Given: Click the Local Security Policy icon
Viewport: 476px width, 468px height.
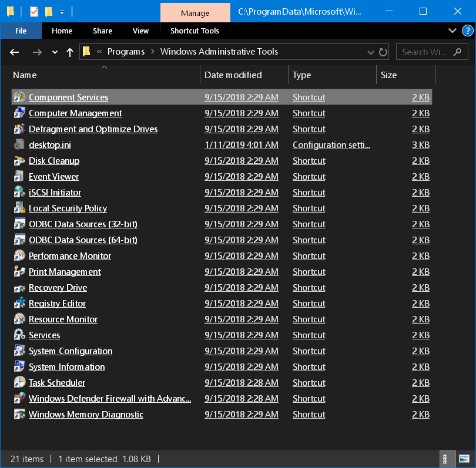Looking at the screenshot, I should coord(19,208).
